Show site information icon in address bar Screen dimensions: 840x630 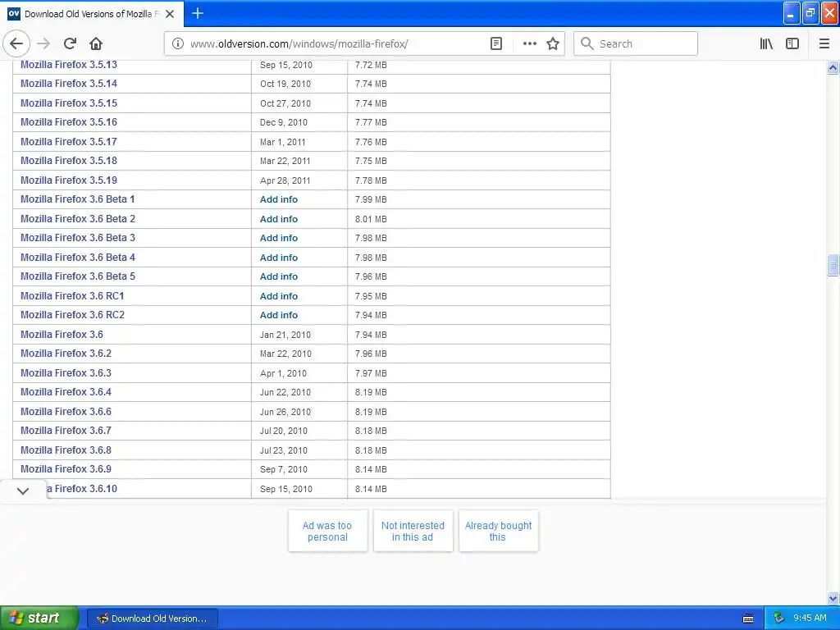178,44
